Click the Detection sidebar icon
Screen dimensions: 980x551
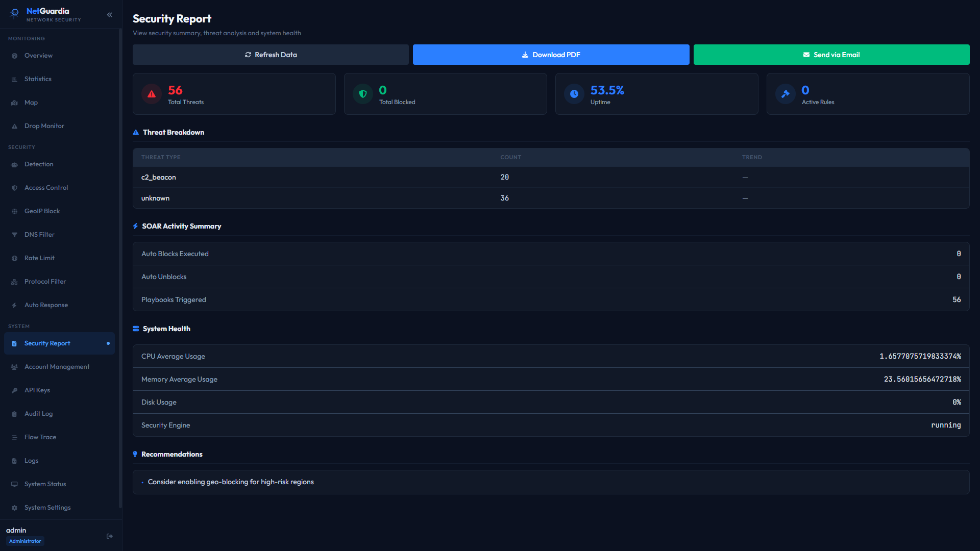click(14, 164)
